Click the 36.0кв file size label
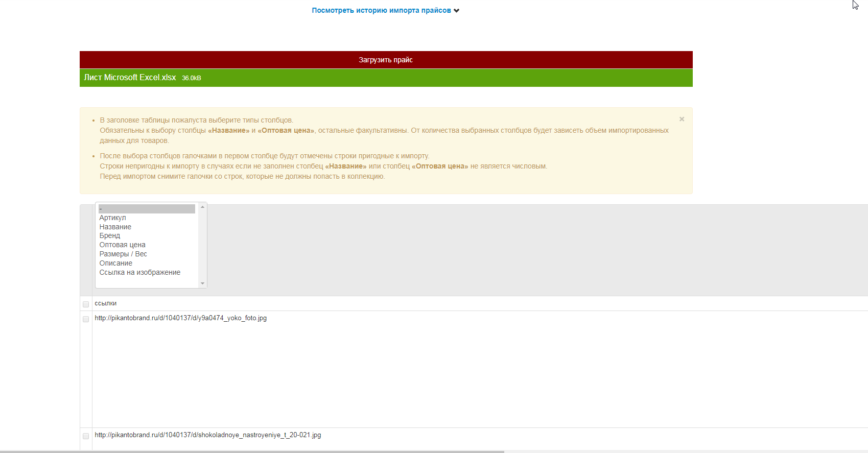This screenshot has height=453, width=868. click(191, 78)
